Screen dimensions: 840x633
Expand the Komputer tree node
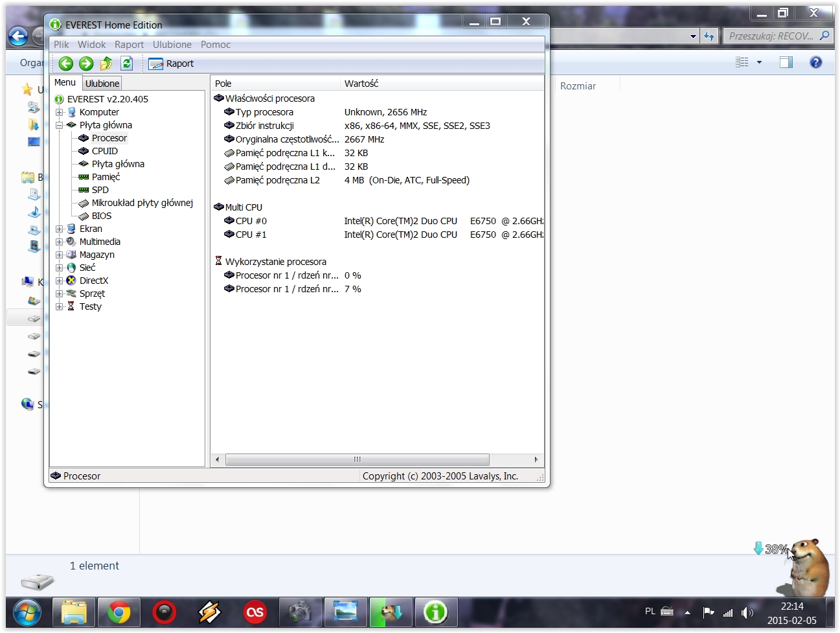59,112
